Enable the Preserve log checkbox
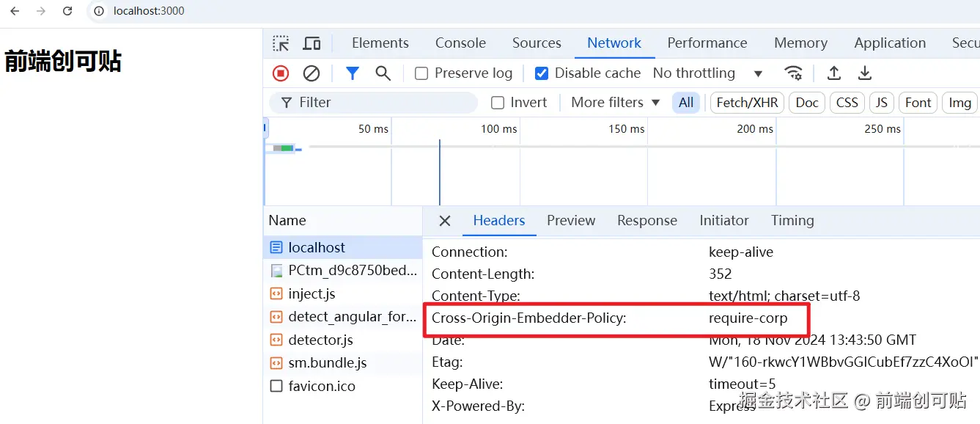The width and height of the screenshot is (980, 424). 421,73
